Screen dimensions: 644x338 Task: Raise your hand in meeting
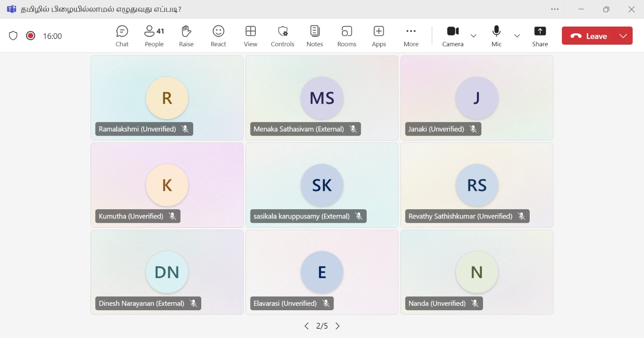[x=186, y=36]
